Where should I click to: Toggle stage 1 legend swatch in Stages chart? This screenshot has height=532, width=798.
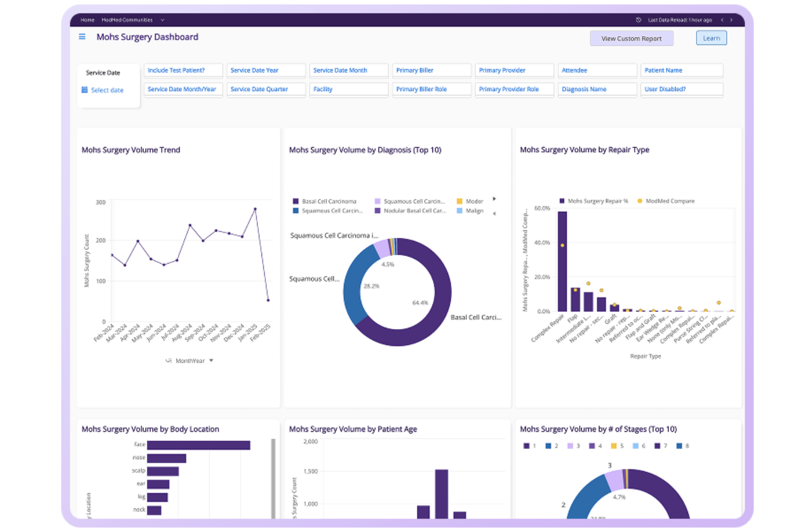(x=526, y=446)
